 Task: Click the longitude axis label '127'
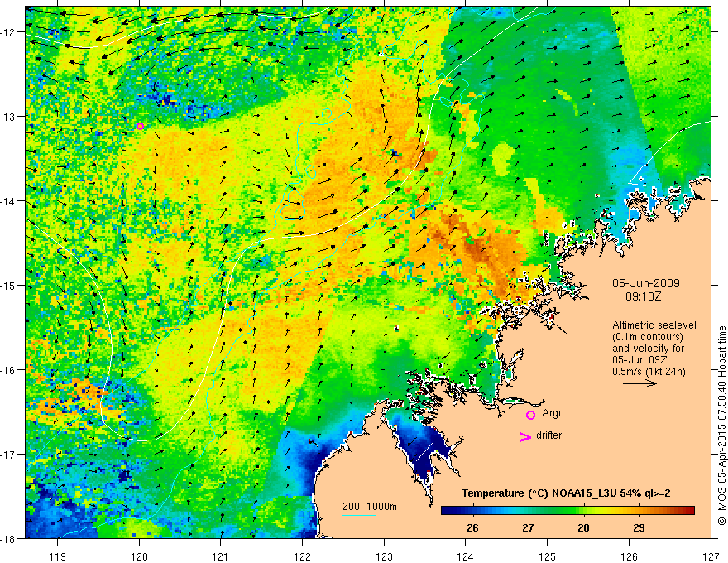(711, 556)
